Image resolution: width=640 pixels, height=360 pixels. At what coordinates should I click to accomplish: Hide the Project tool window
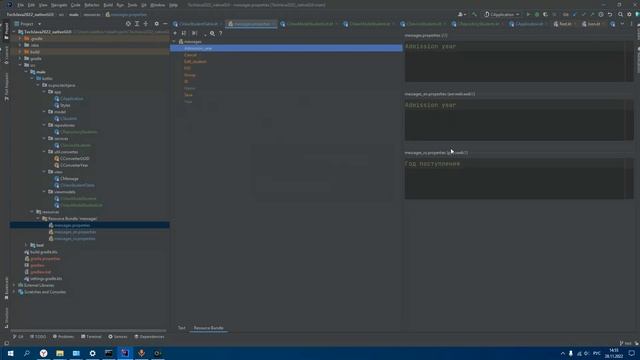165,24
